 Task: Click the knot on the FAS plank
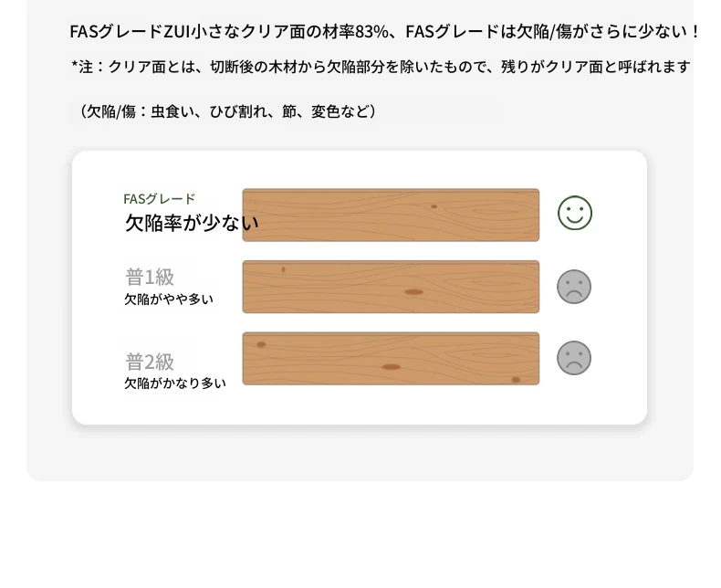tap(434, 206)
